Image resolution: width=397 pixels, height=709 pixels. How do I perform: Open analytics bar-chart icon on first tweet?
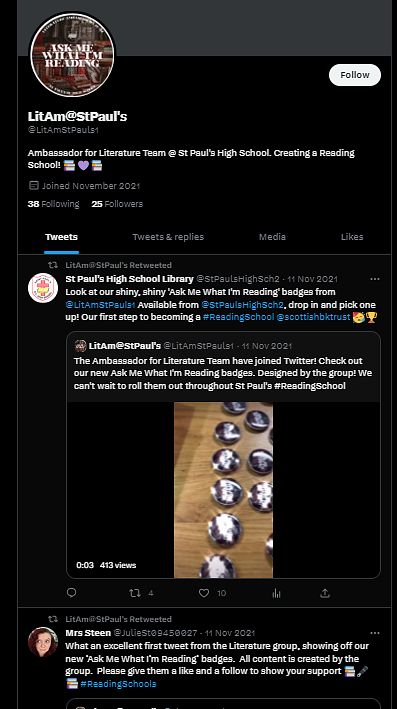tap(276, 593)
